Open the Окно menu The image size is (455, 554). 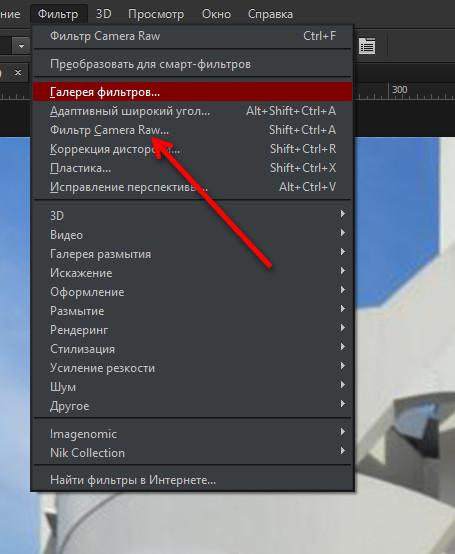coord(216,14)
